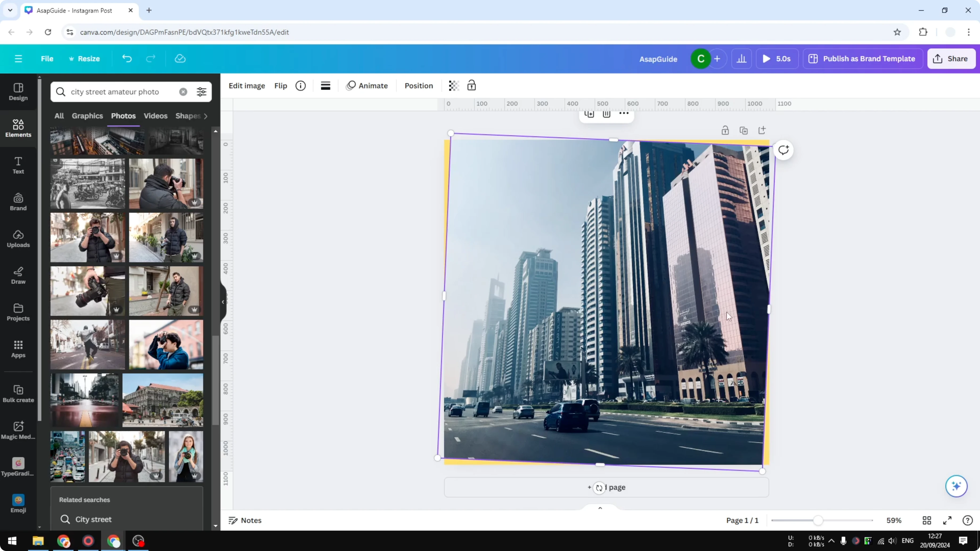Switch to the All tab
This screenshot has width=980, height=551.
click(59, 116)
